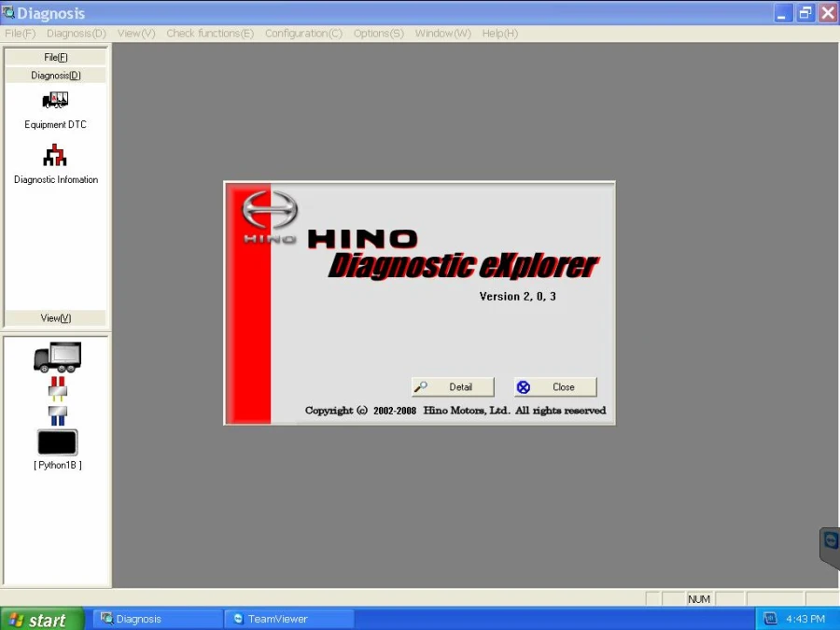840x630 pixels.
Task: Select the Python1B label
Action: pyautogui.click(x=58, y=465)
